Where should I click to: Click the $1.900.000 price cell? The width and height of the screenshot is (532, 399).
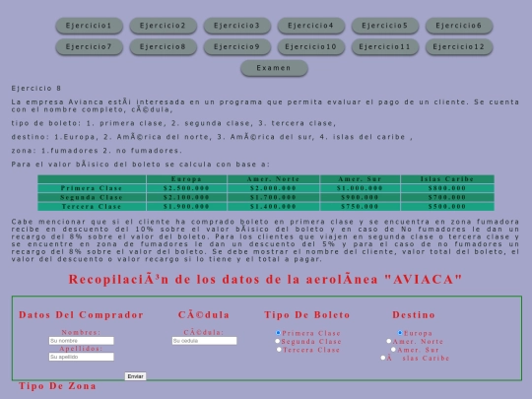[x=186, y=206]
